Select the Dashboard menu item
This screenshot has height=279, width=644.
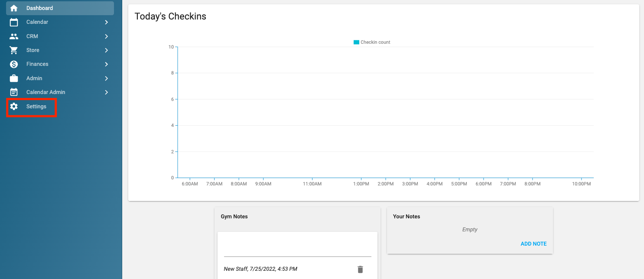click(x=39, y=8)
